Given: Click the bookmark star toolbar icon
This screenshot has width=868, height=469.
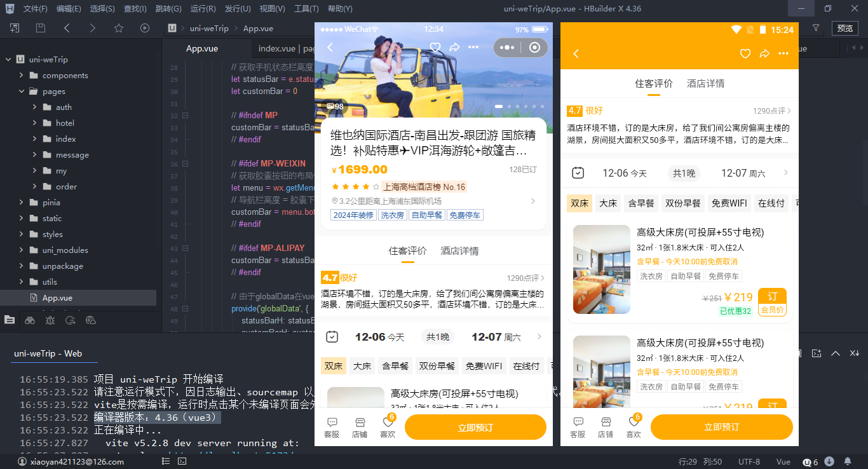Looking at the screenshot, I should 119,28.
